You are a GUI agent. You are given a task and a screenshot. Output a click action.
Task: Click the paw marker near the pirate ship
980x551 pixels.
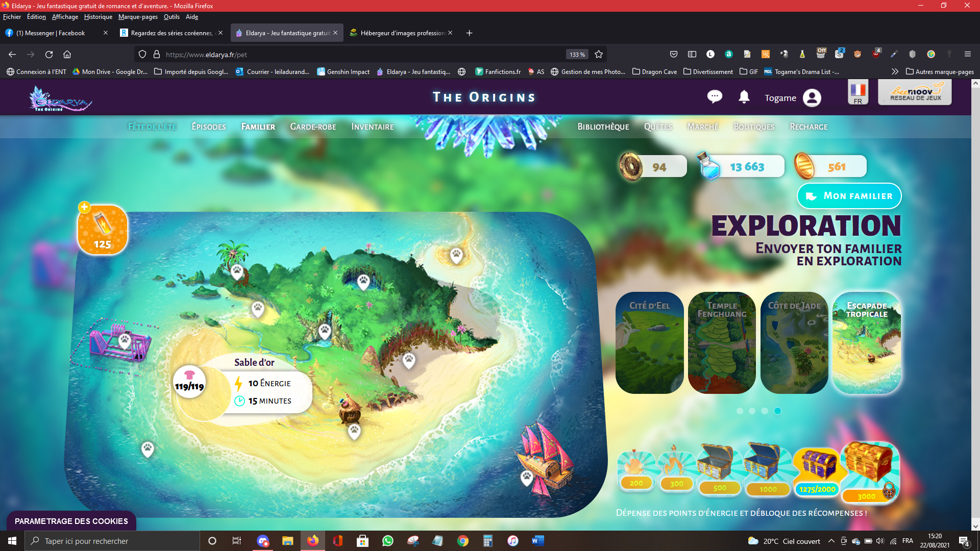pos(527,478)
